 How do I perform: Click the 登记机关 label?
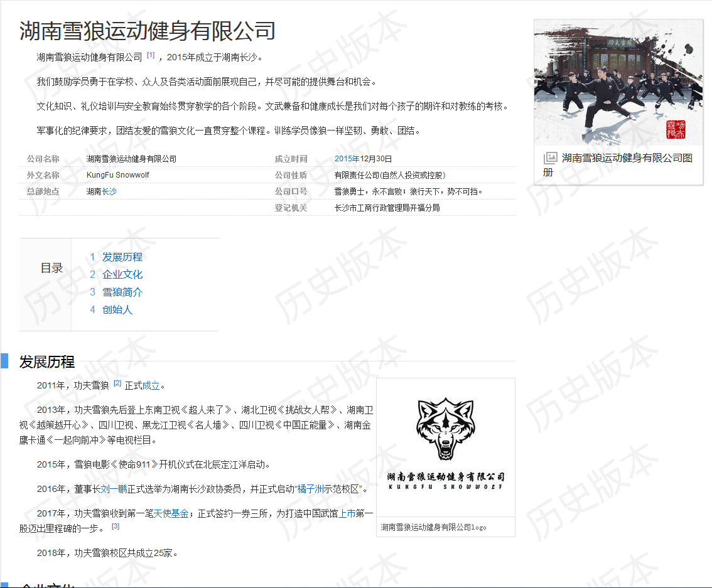[x=291, y=208]
